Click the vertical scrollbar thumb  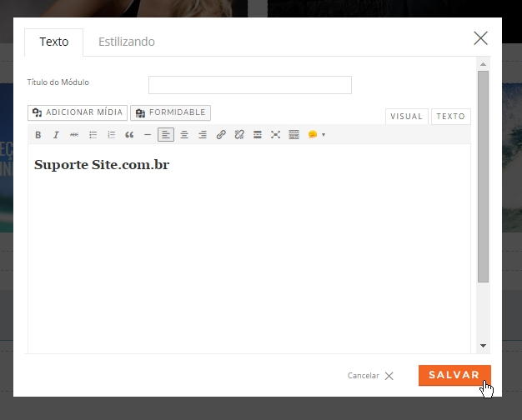[x=484, y=177]
